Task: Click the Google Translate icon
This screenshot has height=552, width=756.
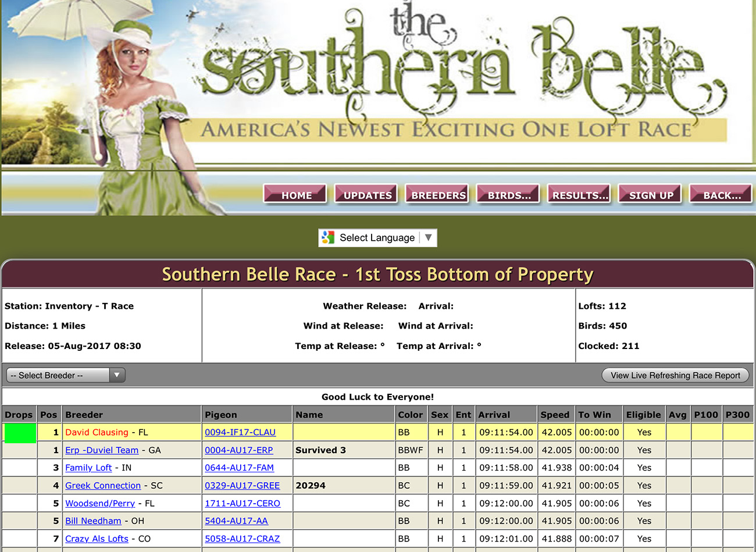Action: point(328,237)
